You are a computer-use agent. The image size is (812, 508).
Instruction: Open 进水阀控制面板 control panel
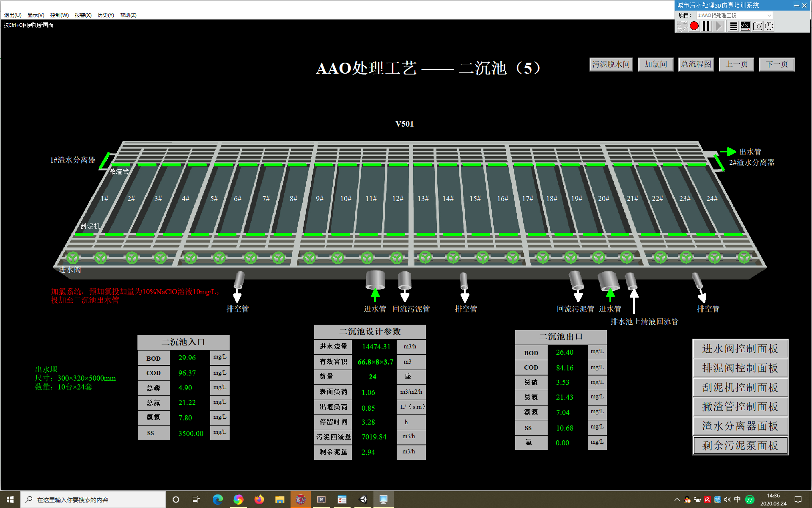click(740, 348)
